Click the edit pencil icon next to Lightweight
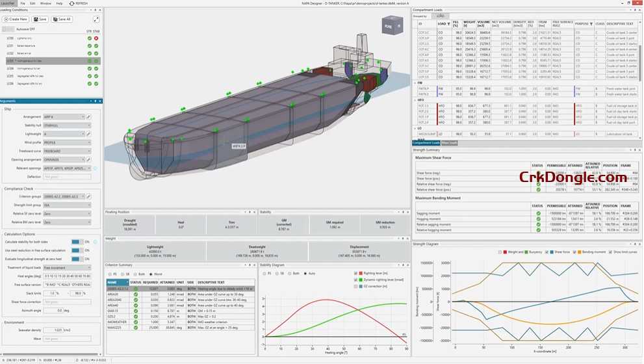The image size is (644, 364). [88, 133]
